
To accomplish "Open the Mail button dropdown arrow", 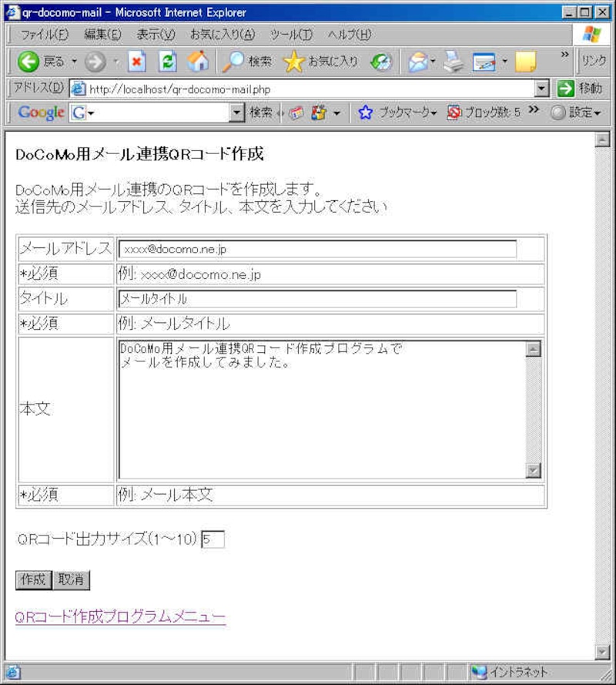I will coord(433,61).
